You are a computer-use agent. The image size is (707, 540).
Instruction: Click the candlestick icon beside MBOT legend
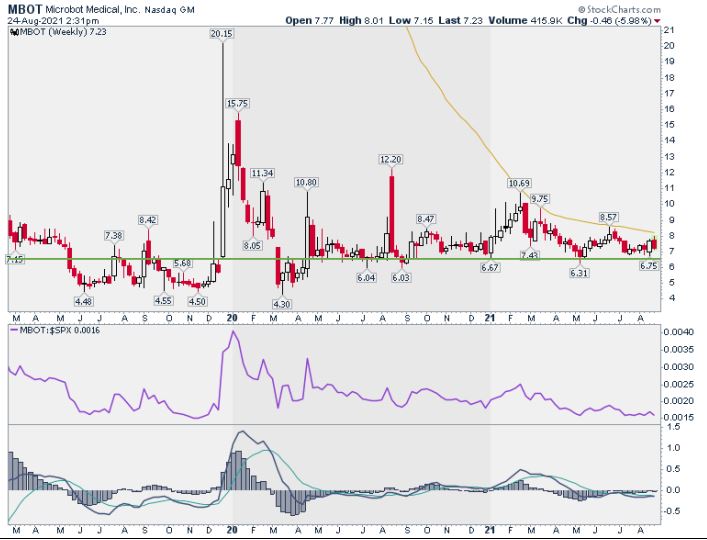tap(14, 32)
